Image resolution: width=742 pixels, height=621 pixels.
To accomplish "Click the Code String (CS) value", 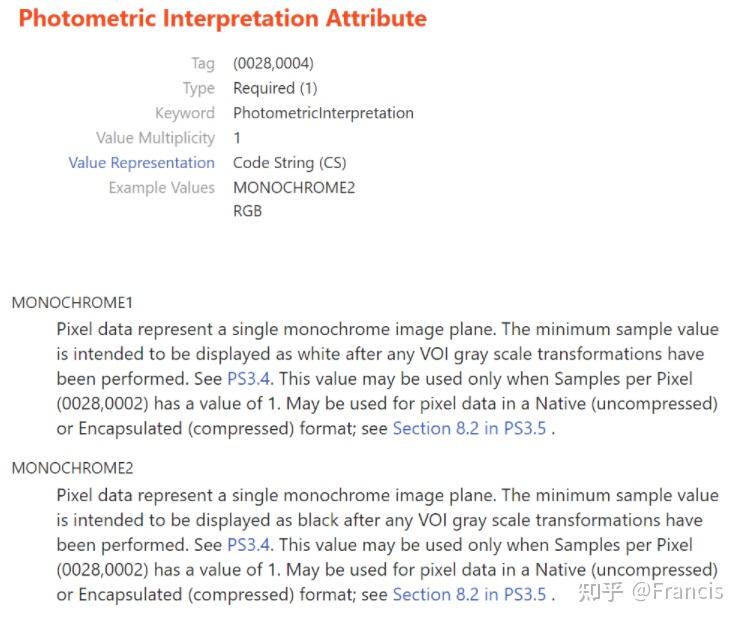I will [290, 163].
